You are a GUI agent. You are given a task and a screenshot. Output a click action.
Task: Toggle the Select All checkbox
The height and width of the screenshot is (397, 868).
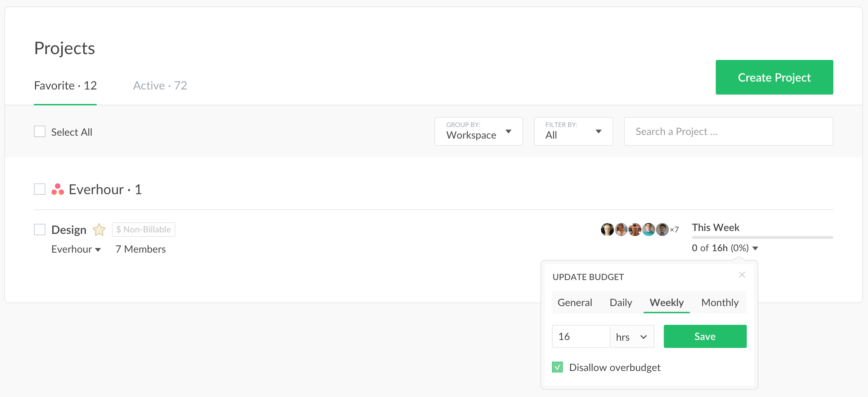[40, 132]
